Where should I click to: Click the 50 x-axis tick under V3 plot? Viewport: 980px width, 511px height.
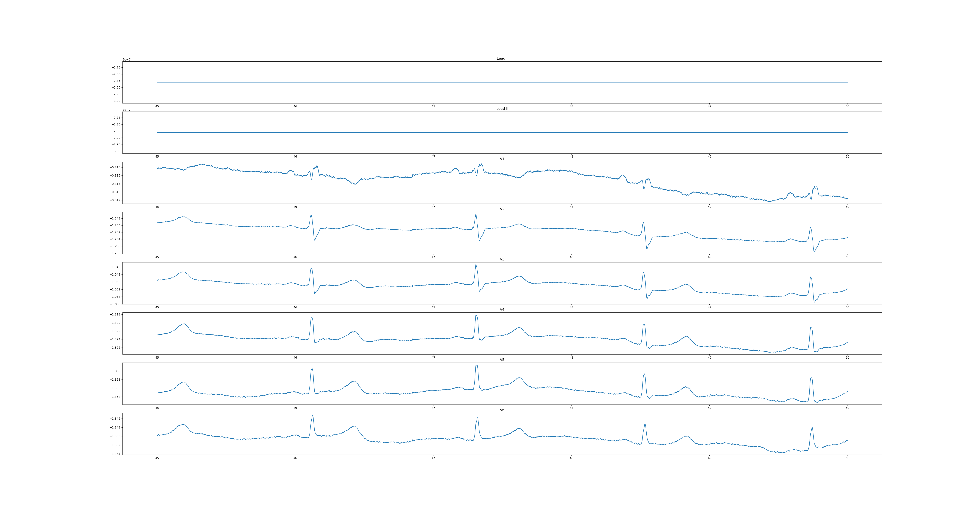847,307
